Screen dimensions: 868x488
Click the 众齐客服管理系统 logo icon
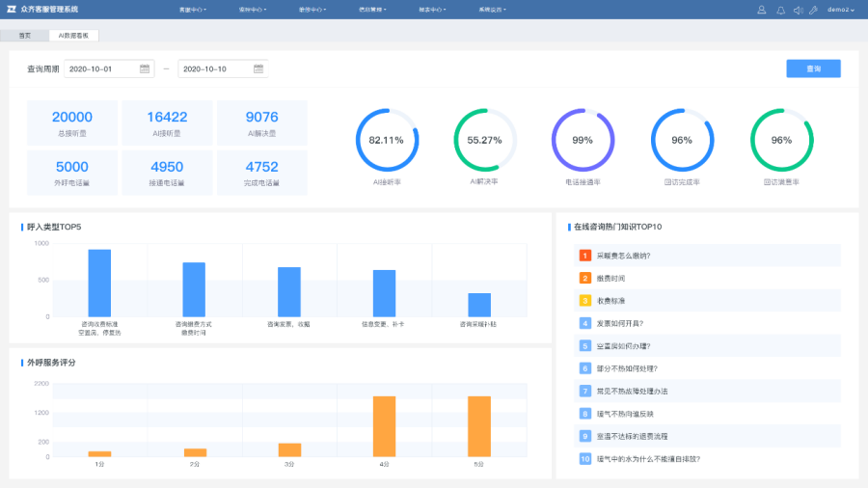coord(11,10)
